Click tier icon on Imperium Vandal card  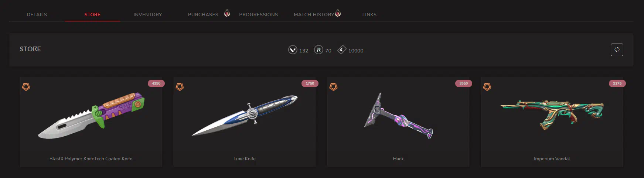(487, 87)
